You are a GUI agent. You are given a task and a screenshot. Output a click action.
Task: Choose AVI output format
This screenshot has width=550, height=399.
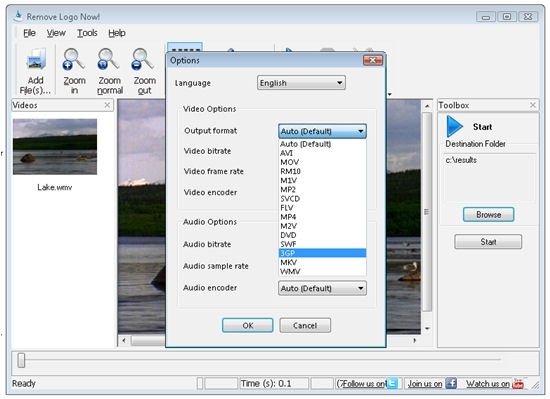point(322,153)
